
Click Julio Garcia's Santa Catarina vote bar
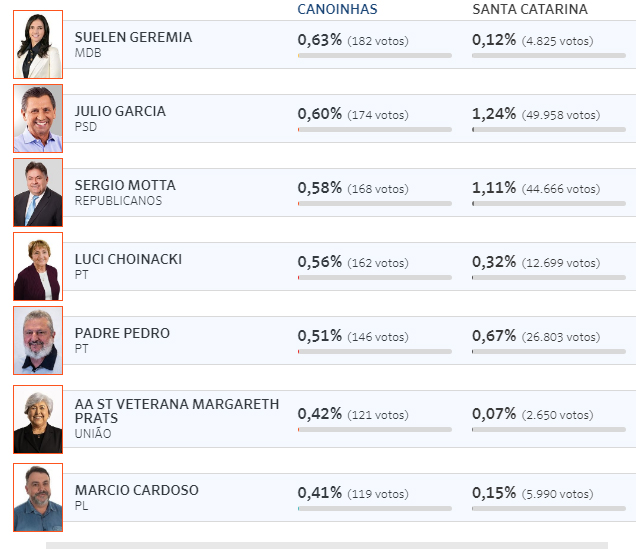[549, 130]
